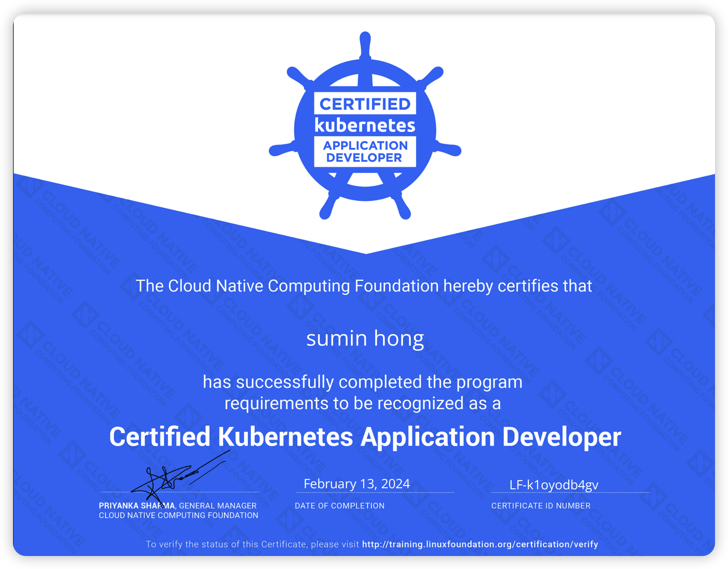Click CLOUD NATIVE COMPUTING FOUNDATION signer line

coord(178,515)
